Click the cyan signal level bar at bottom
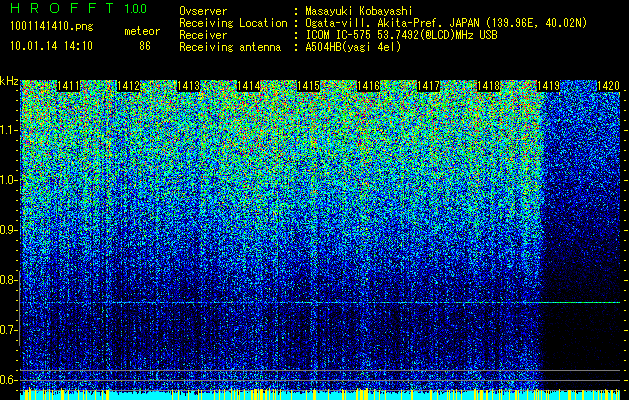This screenshot has width=629, height=400. (320, 395)
